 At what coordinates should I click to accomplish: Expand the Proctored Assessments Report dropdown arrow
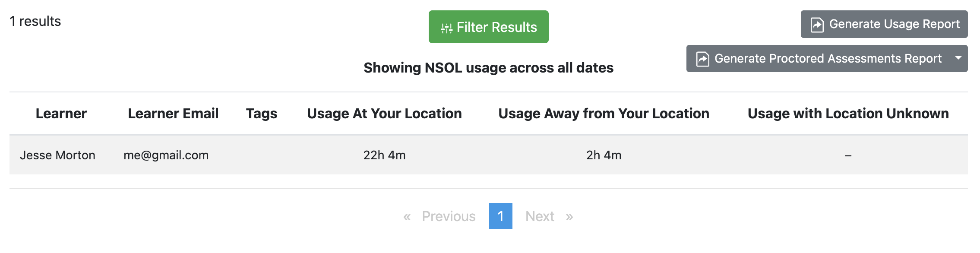[x=958, y=58]
